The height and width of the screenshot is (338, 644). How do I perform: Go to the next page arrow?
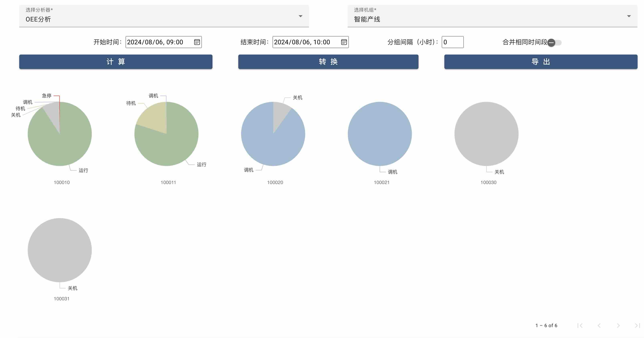pyautogui.click(x=618, y=326)
